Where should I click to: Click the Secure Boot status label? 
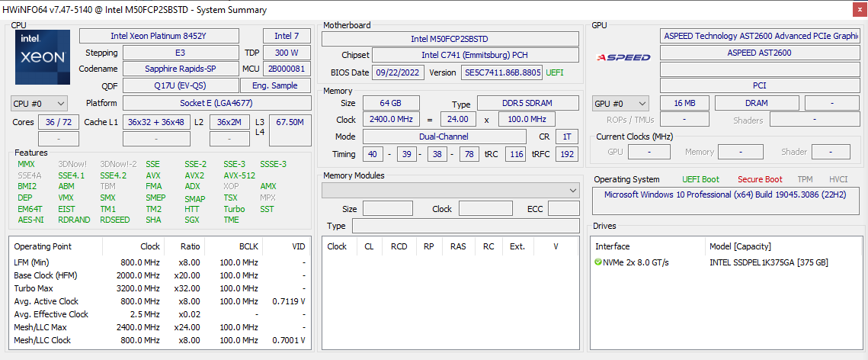coord(760,179)
